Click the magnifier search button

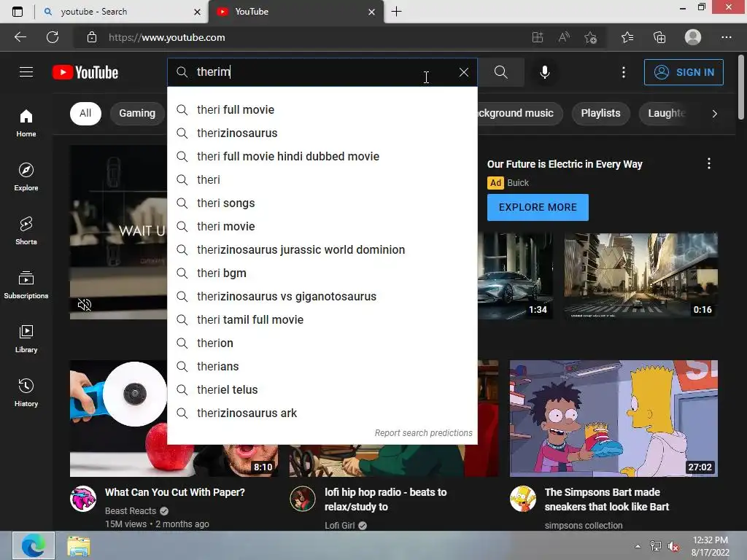[x=500, y=72]
